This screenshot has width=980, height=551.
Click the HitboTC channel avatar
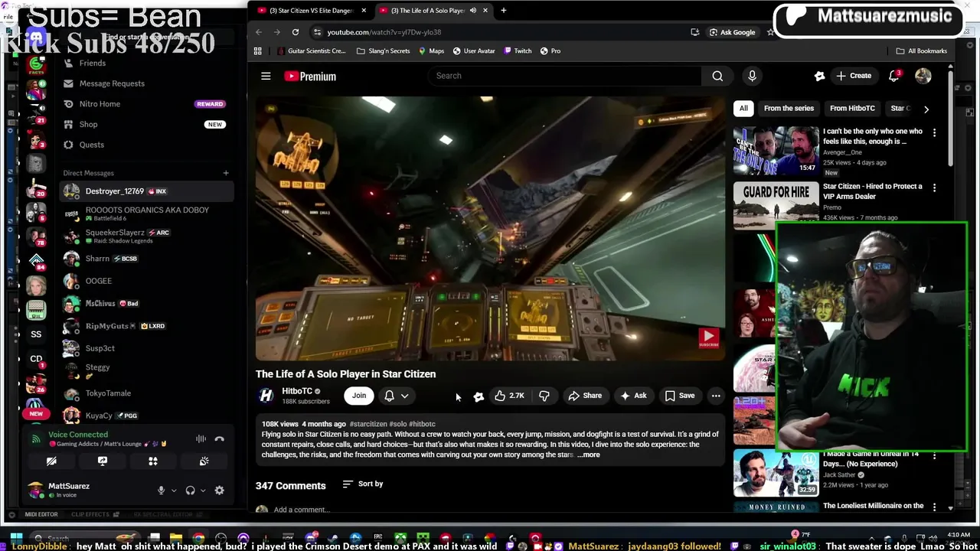[x=266, y=396]
